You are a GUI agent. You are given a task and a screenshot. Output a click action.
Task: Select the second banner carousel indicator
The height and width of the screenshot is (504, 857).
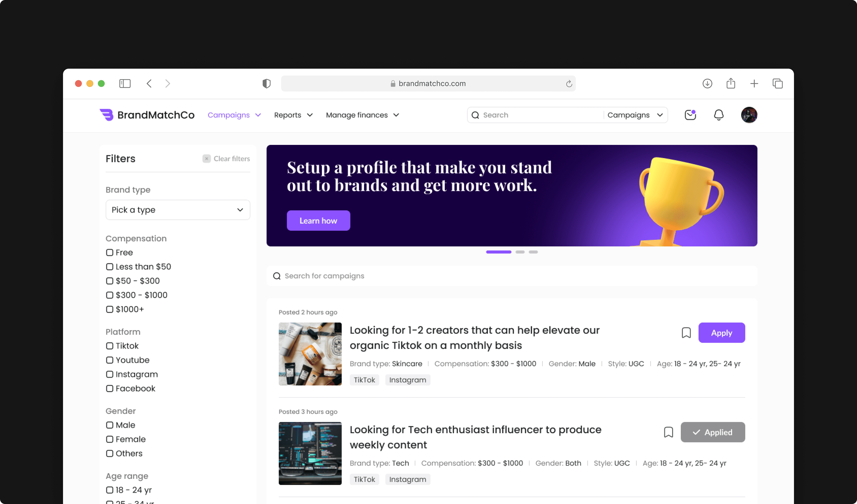520,252
